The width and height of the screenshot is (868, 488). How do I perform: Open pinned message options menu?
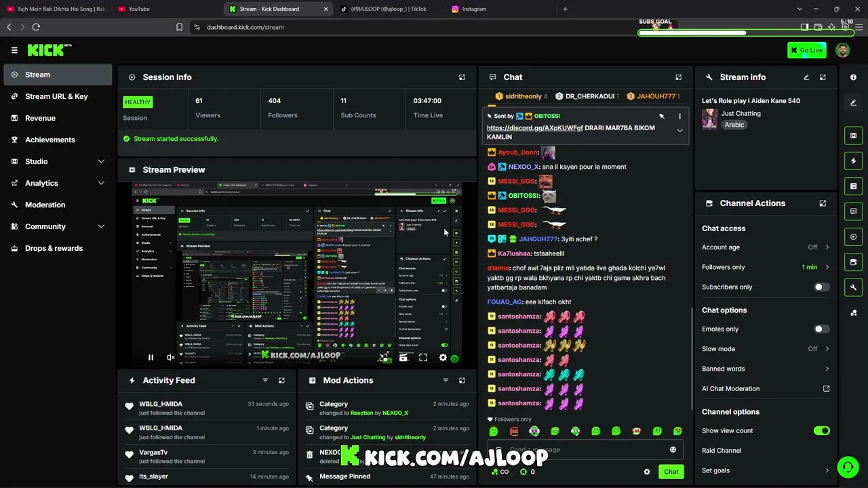tap(679, 116)
